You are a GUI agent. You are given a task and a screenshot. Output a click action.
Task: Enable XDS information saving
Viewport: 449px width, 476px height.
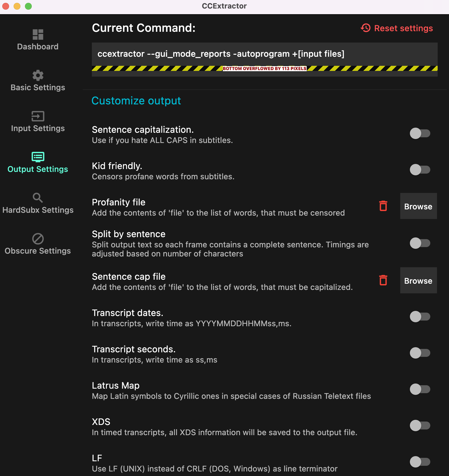[x=420, y=426]
